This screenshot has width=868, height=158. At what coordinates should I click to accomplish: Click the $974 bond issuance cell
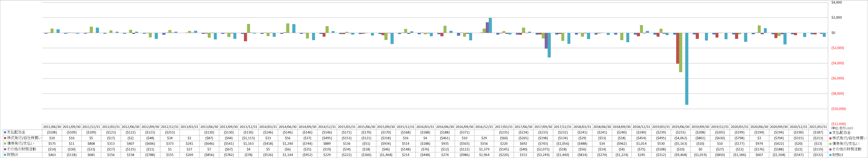(759, 144)
